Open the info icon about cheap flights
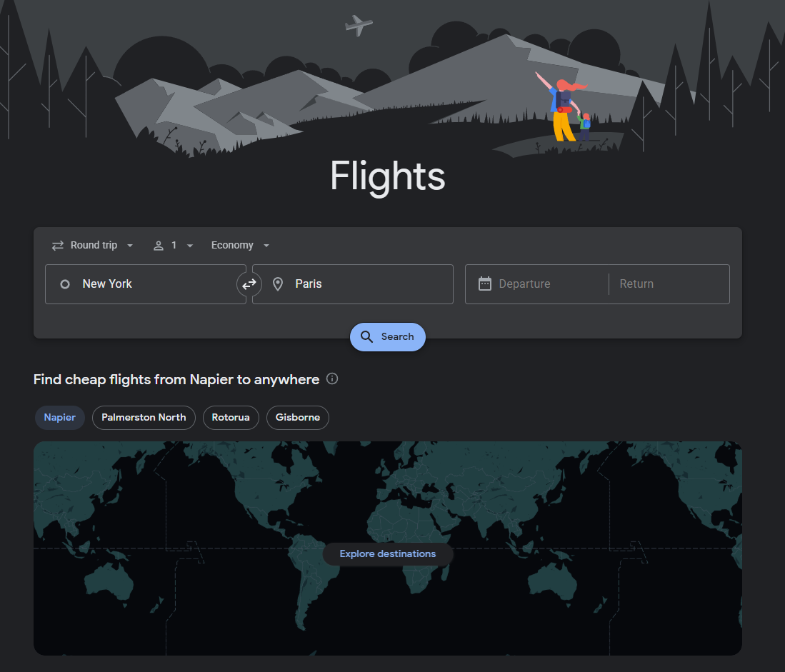Viewport: 785px width, 672px height. tap(331, 379)
